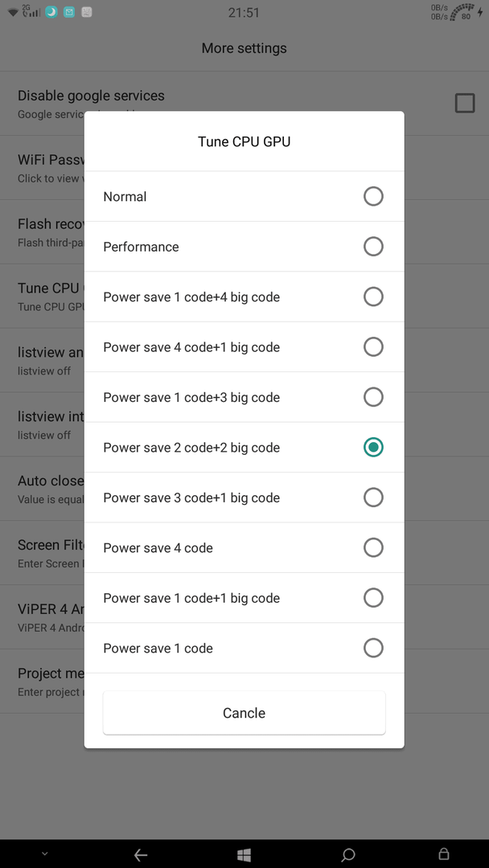Select the Normal radio option

click(244, 197)
